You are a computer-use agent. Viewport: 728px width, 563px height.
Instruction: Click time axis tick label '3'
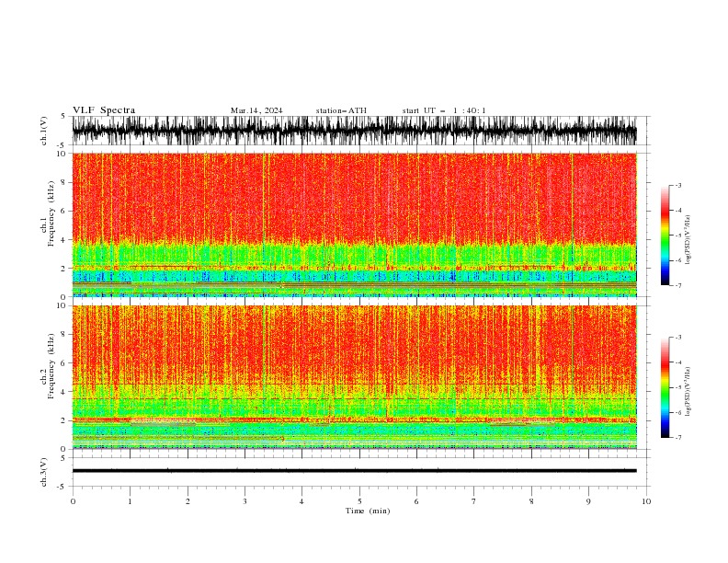[245, 501]
